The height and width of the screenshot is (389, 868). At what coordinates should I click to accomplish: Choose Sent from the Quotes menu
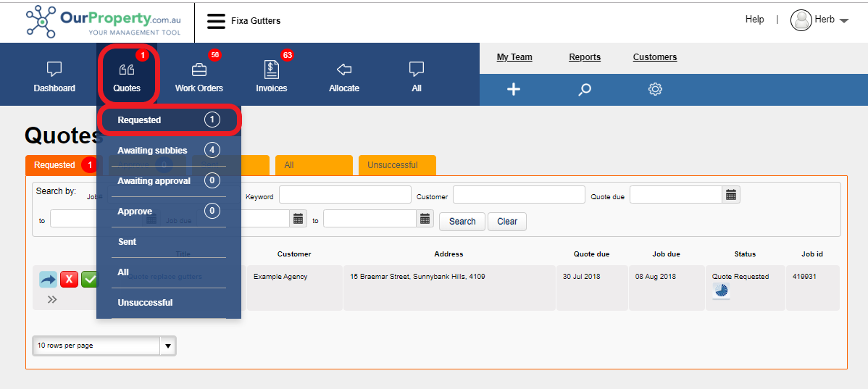click(169, 242)
